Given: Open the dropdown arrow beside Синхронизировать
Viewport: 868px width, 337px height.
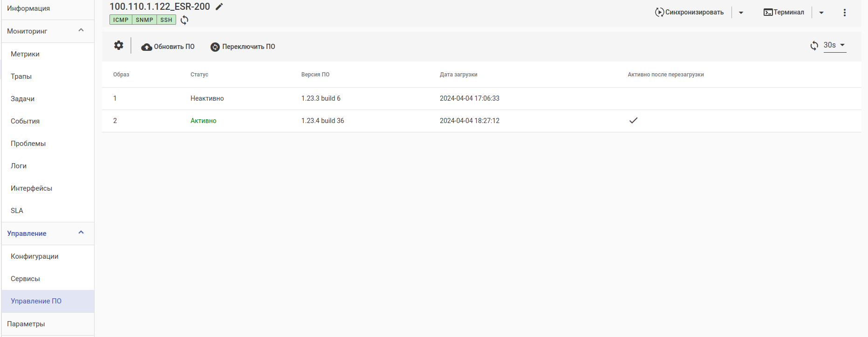Looking at the screenshot, I should tap(741, 13).
